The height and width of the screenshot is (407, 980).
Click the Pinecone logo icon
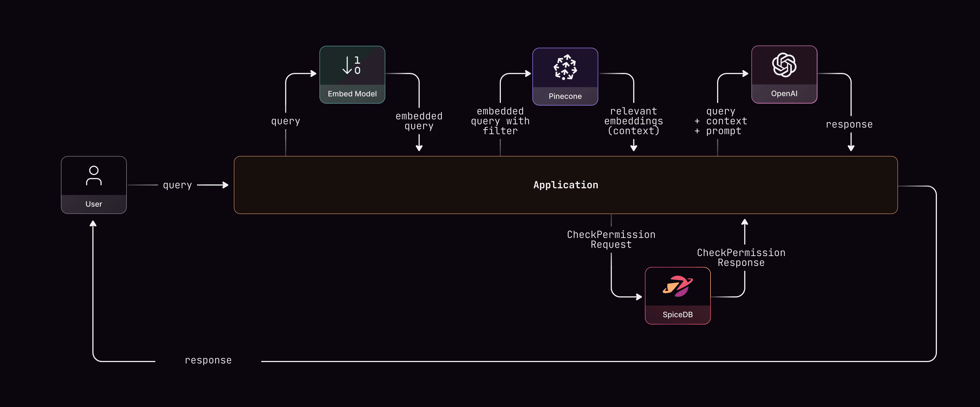point(565,67)
